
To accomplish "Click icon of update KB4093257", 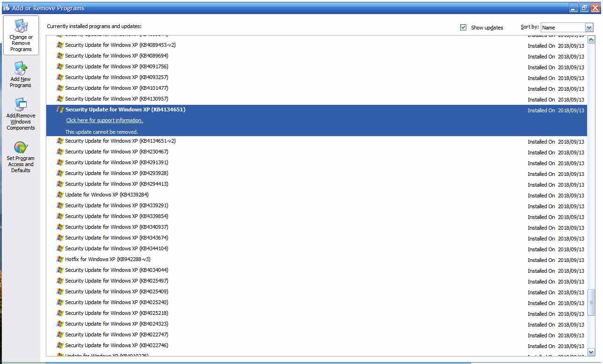I will [x=60, y=77].
